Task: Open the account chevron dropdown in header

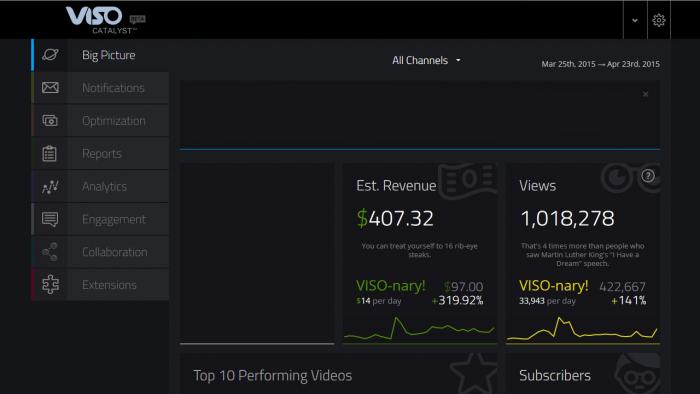Action: pos(635,20)
